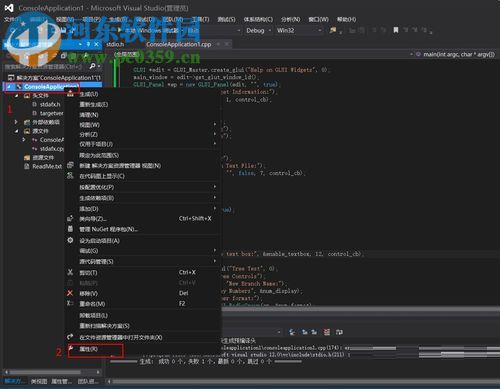Select ReadMe.txt in Solution Explorer
Viewport: 500px width, 389px height.
tap(47, 166)
